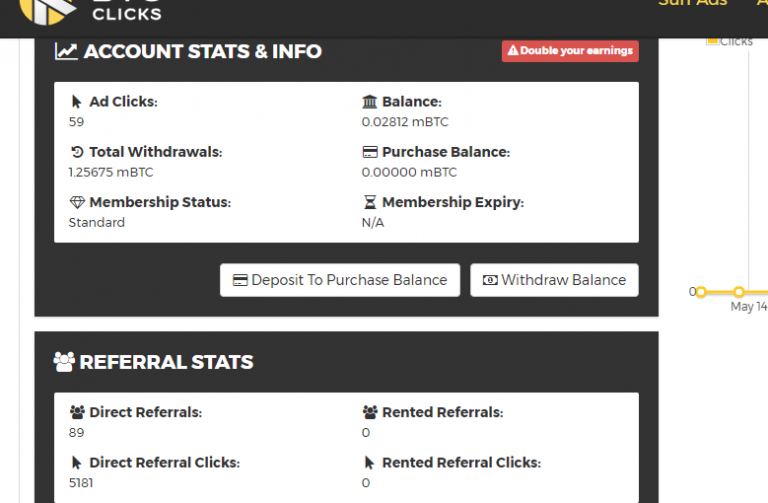Click the hourglass icon beside Membership Expiry
The image size is (768, 503).
click(369, 203)
